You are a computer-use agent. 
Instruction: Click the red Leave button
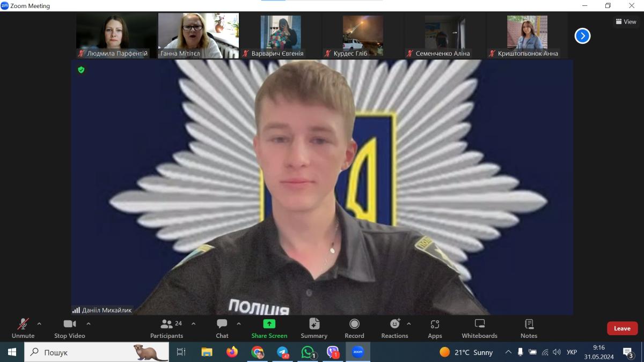[623, 328]
